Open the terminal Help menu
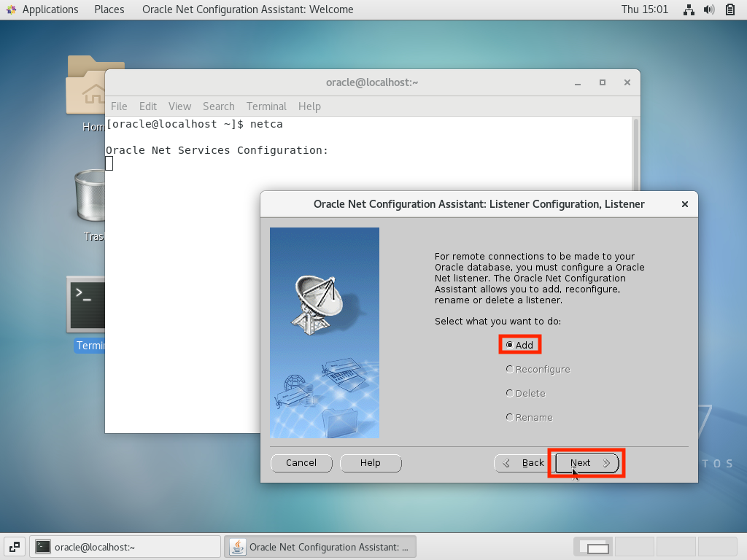 tap(309, 106)
